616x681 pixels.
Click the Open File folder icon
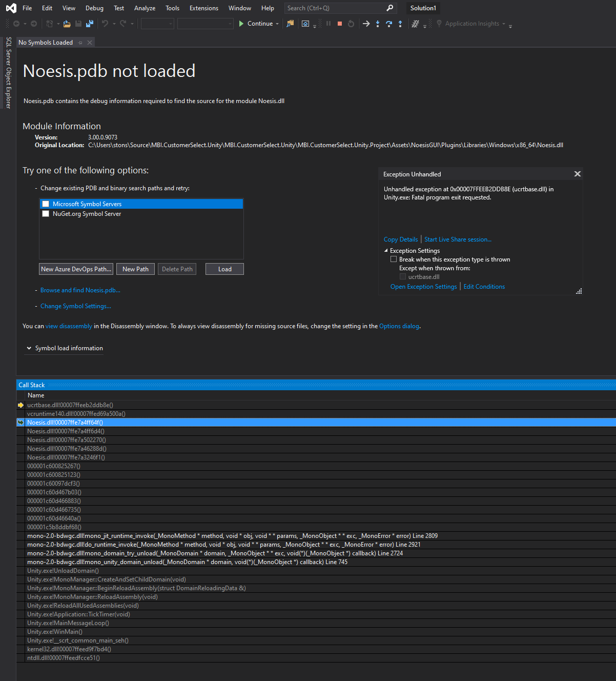pos(67,24)
